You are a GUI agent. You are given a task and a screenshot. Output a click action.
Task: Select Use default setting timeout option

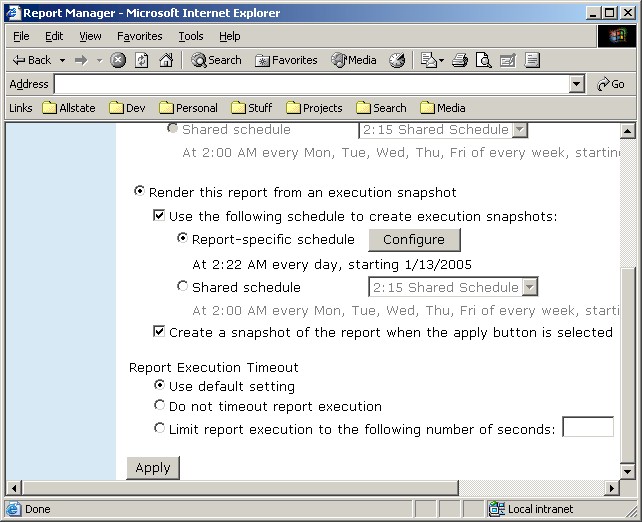pyautogui.click(x=159, y=385)
